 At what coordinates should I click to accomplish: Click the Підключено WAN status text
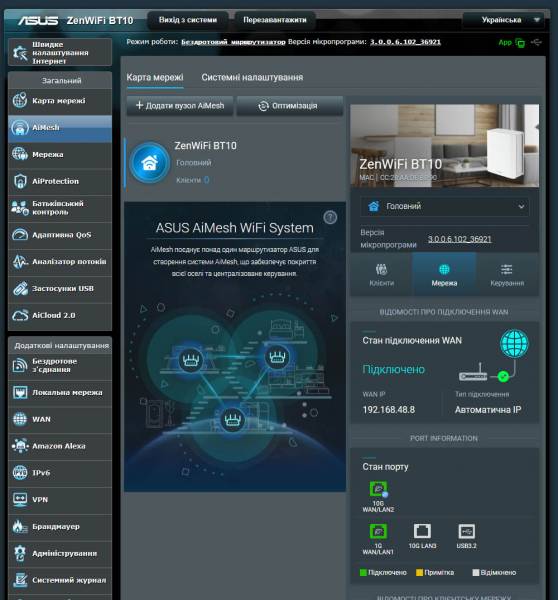point(393,369)
